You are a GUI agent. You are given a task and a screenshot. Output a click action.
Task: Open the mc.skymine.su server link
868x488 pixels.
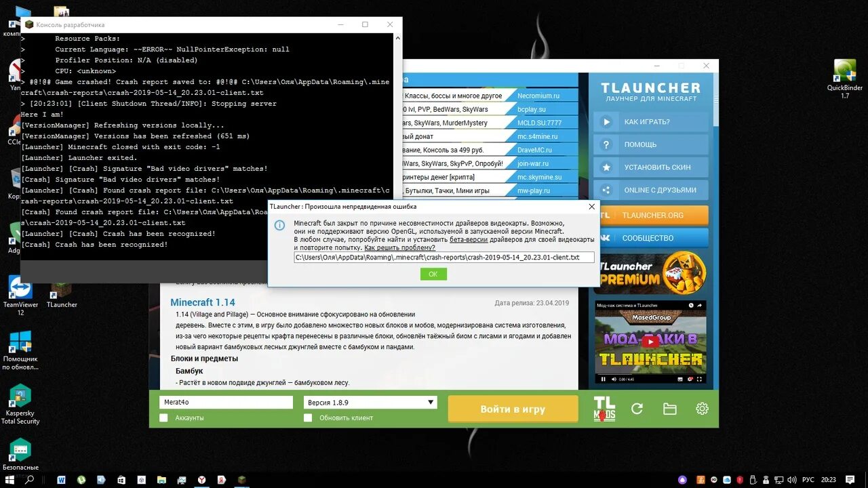[540, 178]
